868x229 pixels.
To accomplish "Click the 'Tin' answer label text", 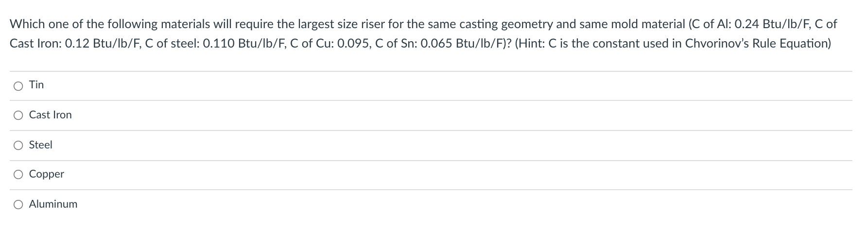I will 36,85.
